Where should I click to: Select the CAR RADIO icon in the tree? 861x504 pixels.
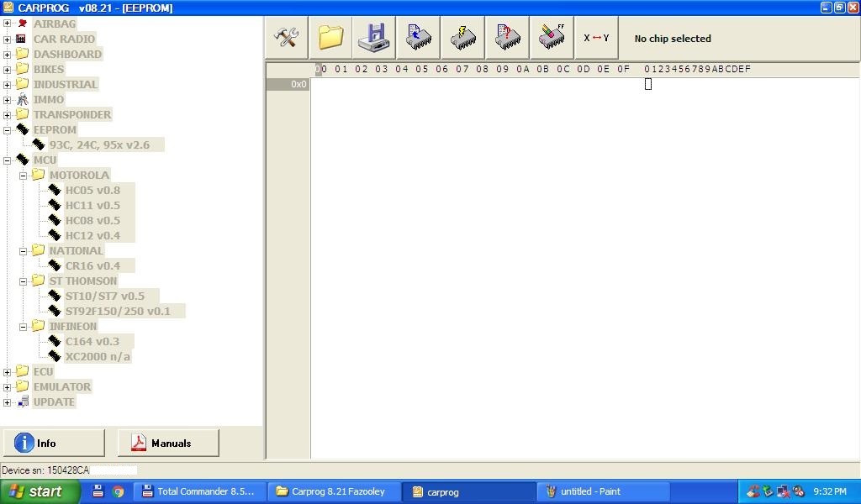click(x=21, y=39)
